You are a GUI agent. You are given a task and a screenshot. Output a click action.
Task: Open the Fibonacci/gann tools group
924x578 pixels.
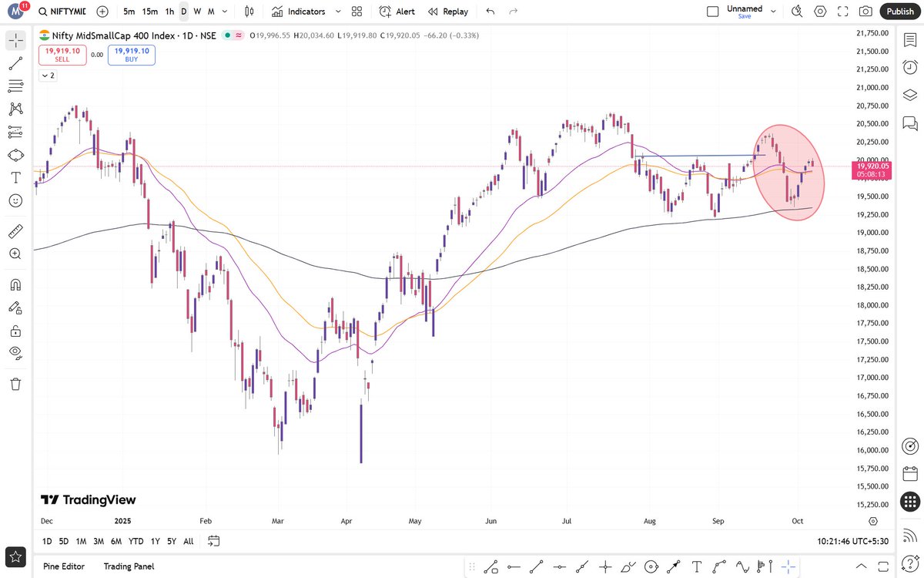coord(16,86)
